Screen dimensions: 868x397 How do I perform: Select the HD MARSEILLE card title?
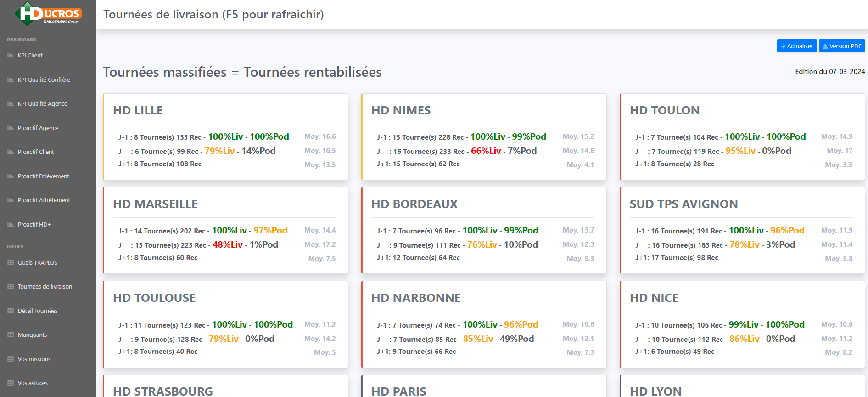click(x=155, y=204)
